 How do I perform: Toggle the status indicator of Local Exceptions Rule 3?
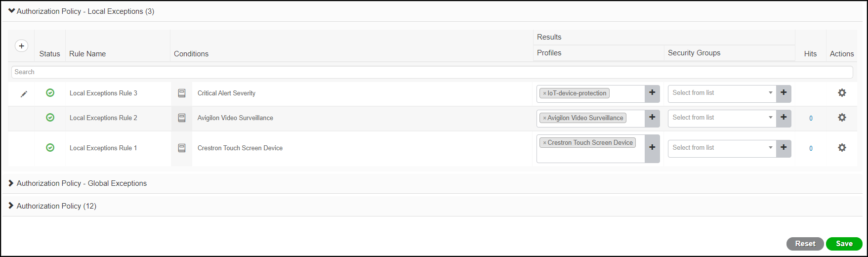pyautogui.click(x=50, y=93)
